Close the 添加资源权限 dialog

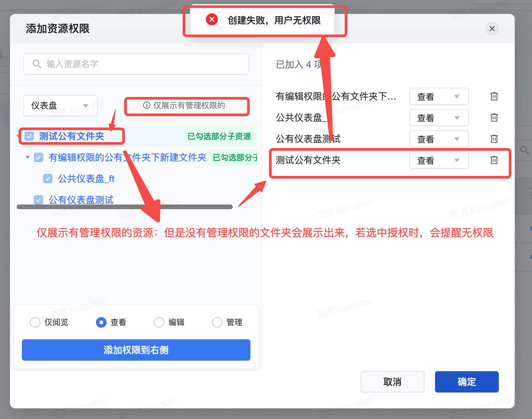492,29
